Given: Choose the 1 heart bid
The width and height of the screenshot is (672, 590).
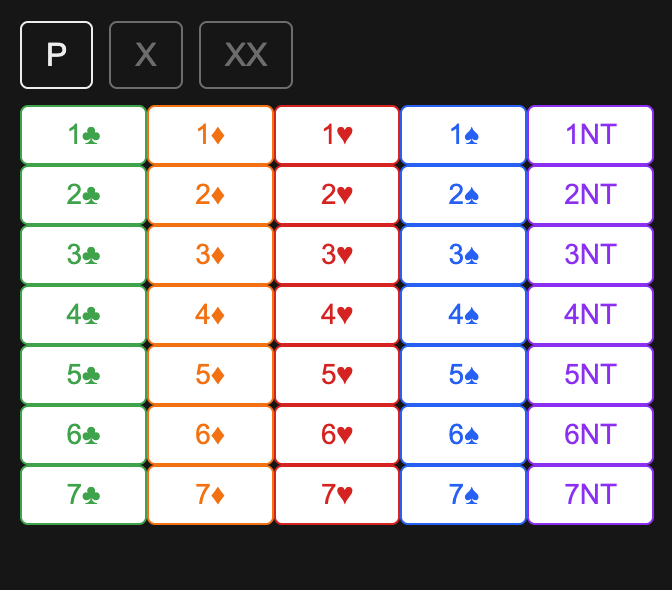Looking at the screenshot, I should [x=337, y=135].
